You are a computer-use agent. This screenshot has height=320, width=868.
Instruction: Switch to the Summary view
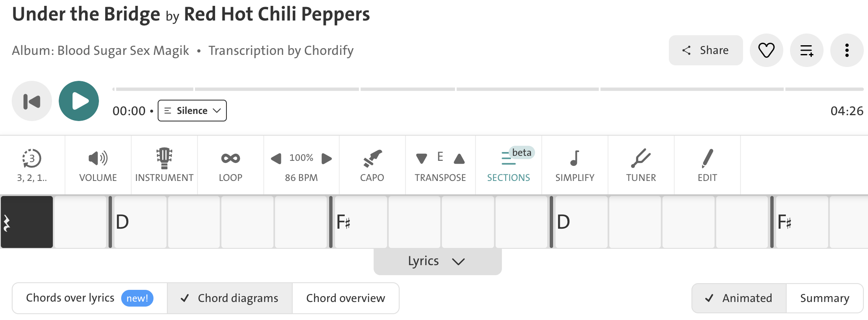pos(824,298)
